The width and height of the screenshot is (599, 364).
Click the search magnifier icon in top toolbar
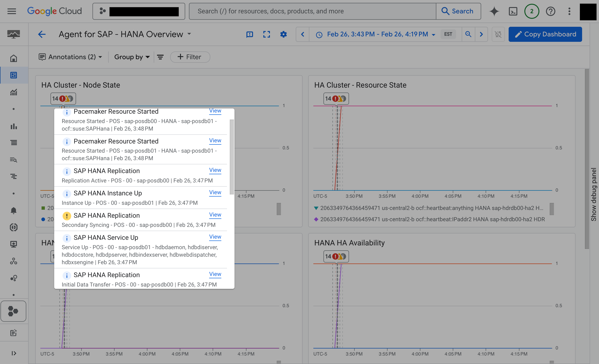(468, 34)
